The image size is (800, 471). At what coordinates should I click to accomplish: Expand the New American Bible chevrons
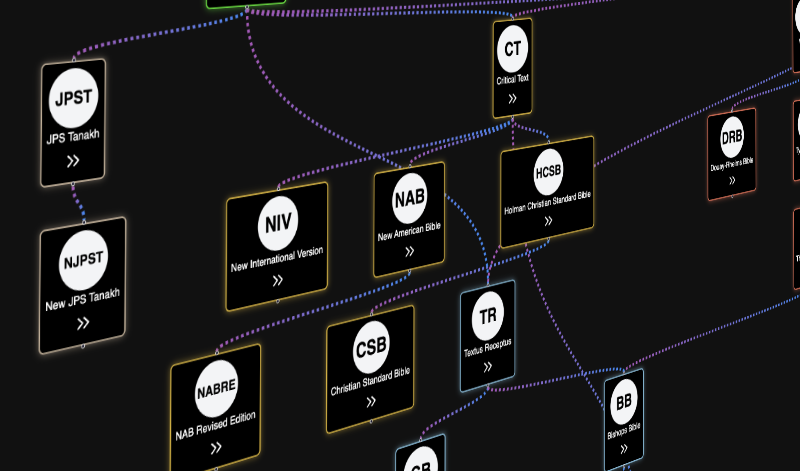(410, 251)
